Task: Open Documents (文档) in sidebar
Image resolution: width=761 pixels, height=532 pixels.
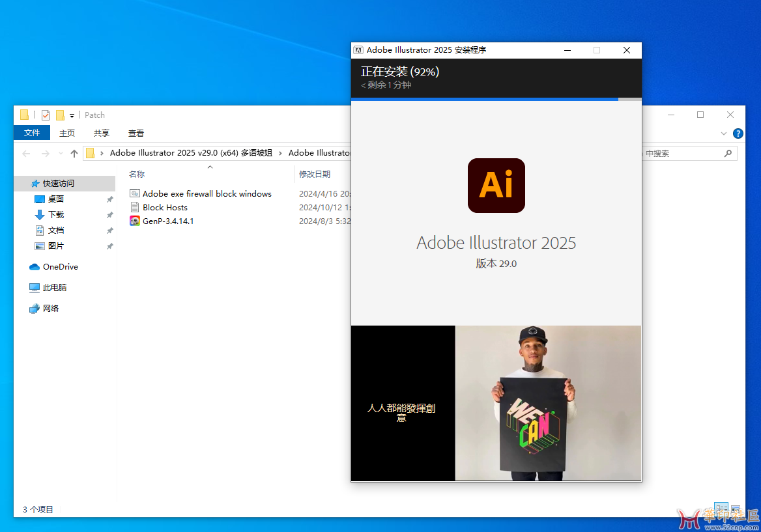Action: (56, 230)
